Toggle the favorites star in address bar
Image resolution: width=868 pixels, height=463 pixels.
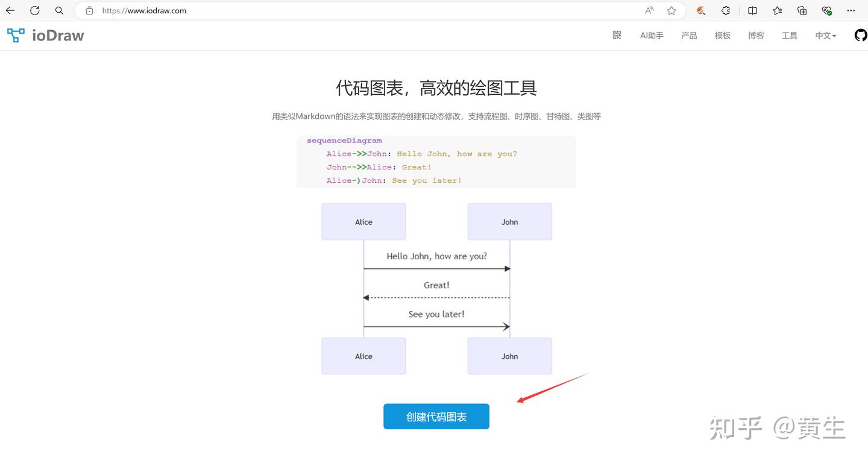[671, 10]
